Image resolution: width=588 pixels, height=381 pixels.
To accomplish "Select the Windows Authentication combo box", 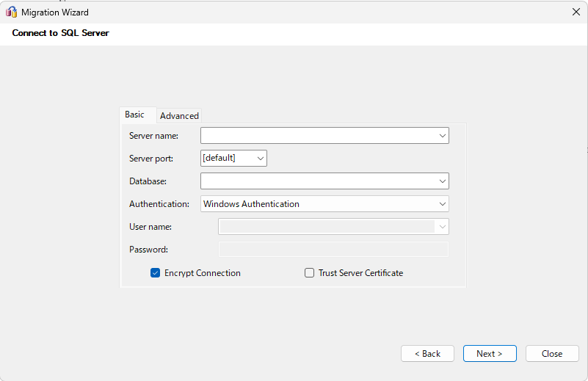I will click(x=317, y=204).
